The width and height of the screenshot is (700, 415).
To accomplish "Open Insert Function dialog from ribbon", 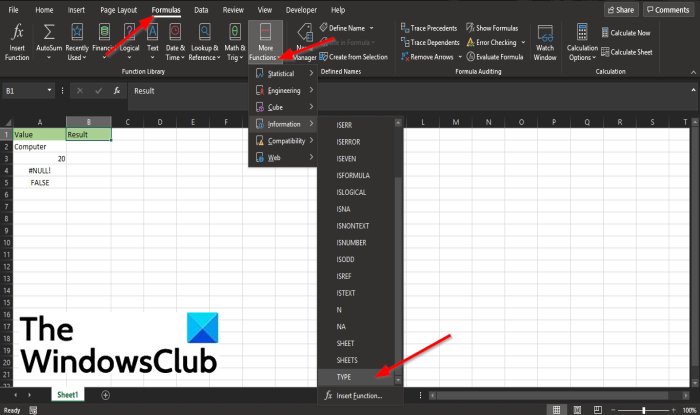I will [x=17, y=42].
